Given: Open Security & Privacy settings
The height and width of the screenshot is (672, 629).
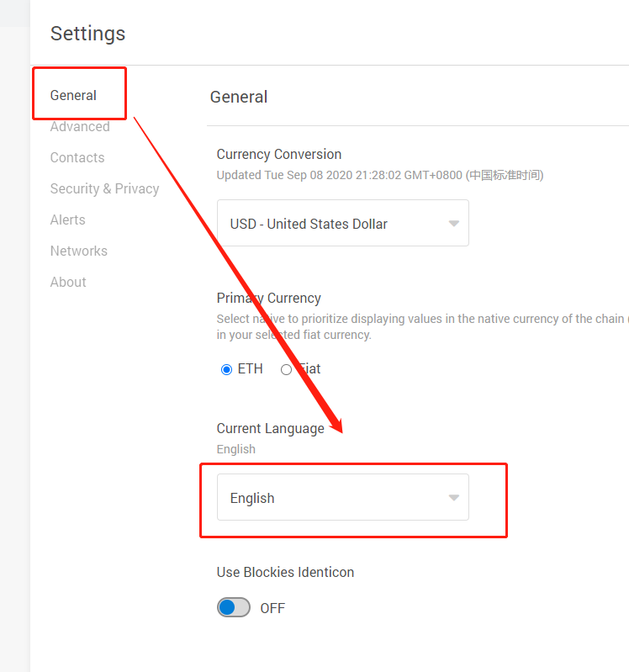Looking at the screenshot, I should pyautogui.click(x=104, y=188).
